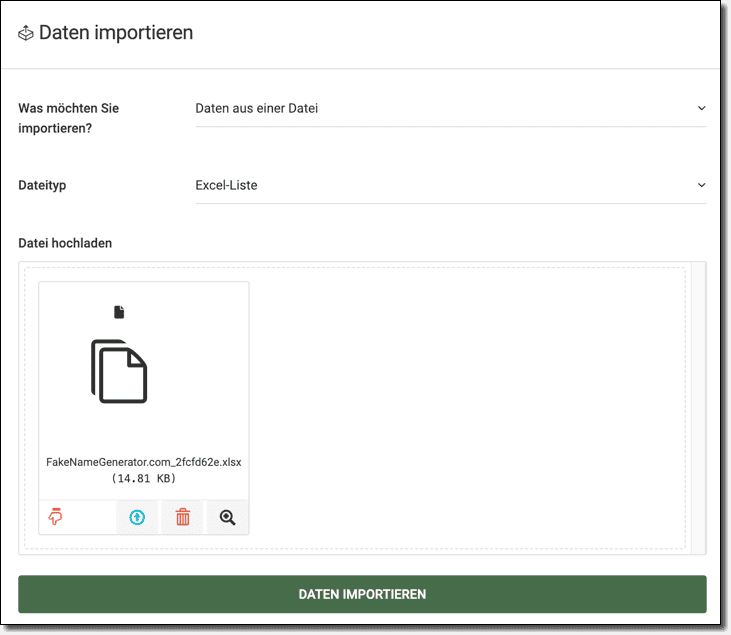
Task: Delete the uploaded xlsx file with trash icon
Action: pos(182,517)
